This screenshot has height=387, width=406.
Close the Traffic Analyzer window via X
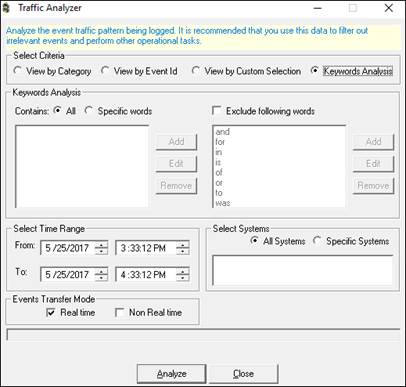point(388,8)
